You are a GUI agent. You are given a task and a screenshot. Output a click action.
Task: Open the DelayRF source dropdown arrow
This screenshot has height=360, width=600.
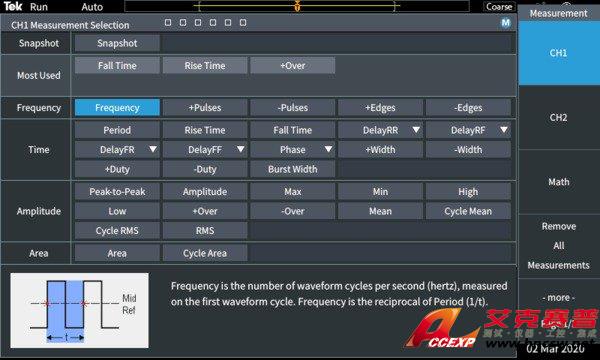[x=504, y=130]
